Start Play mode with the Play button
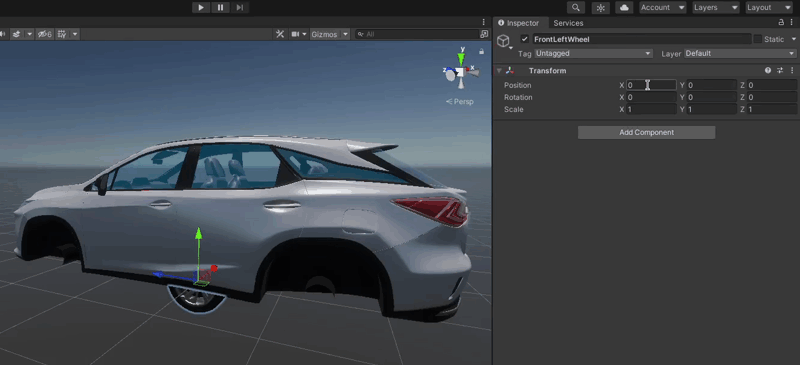The height and width of the screenshot is (365, 800). point(201,7)
